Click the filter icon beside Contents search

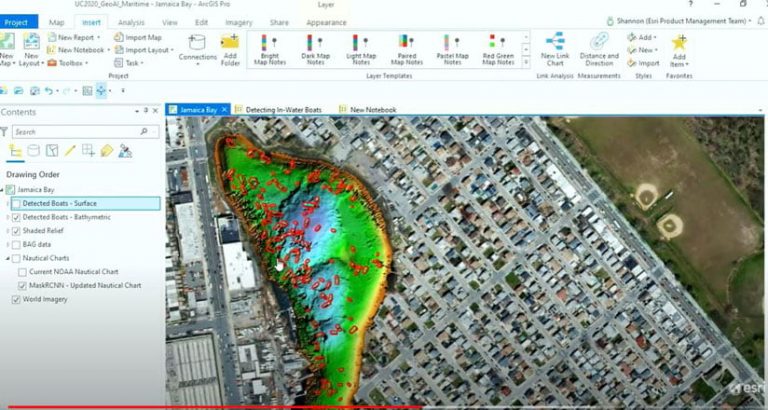pyautogui.click(x=4, y=132)
